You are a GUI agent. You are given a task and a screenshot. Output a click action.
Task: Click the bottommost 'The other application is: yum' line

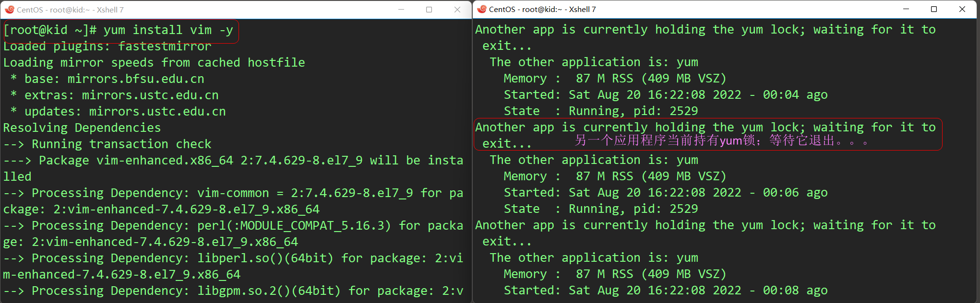pos(594,258)
